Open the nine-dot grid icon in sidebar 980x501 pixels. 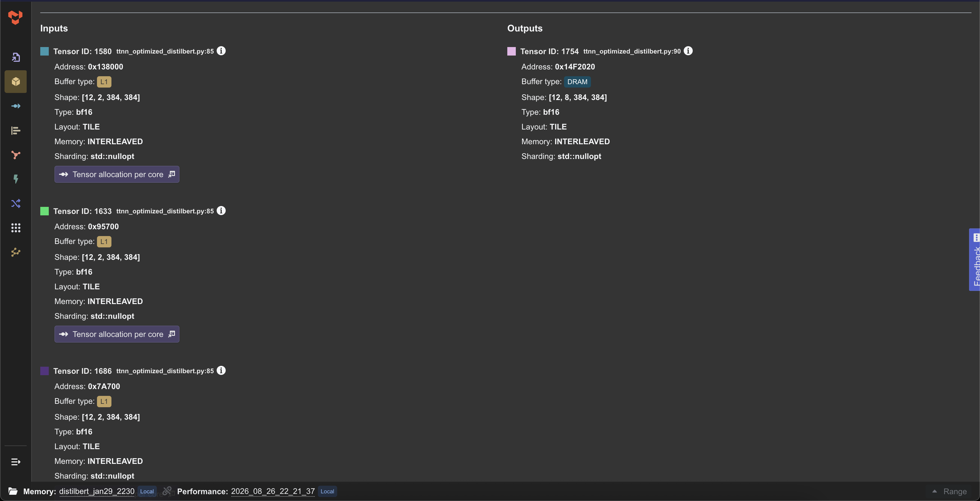(x=16, y=228)
